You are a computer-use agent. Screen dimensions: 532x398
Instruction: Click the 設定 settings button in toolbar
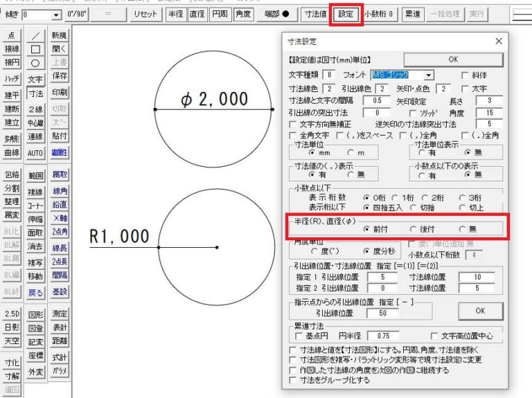click(346, 14)
